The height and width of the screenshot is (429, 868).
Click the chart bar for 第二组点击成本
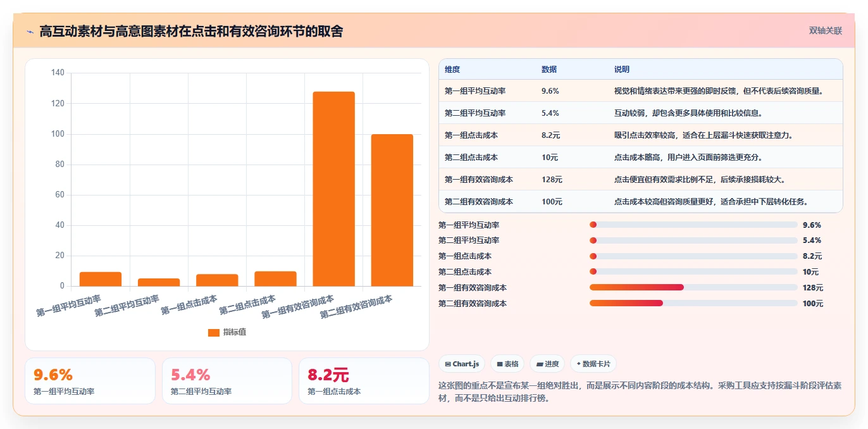pos(275,279)
